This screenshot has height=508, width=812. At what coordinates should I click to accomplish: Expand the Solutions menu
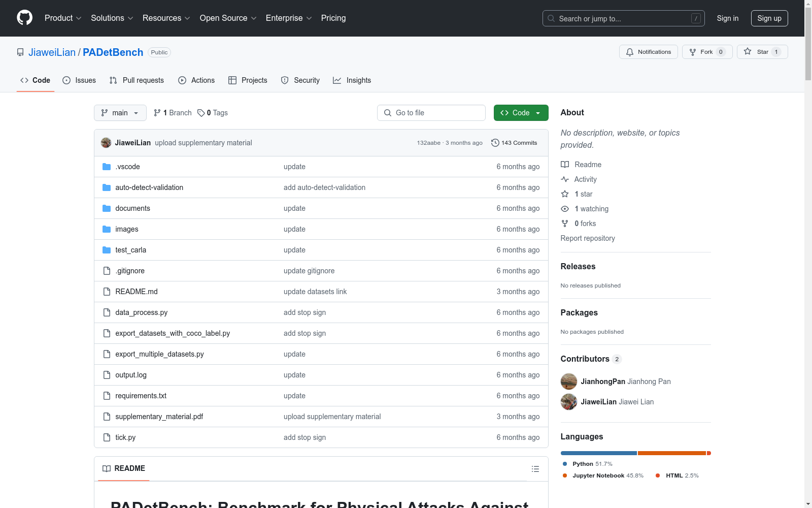coord(112,18)
